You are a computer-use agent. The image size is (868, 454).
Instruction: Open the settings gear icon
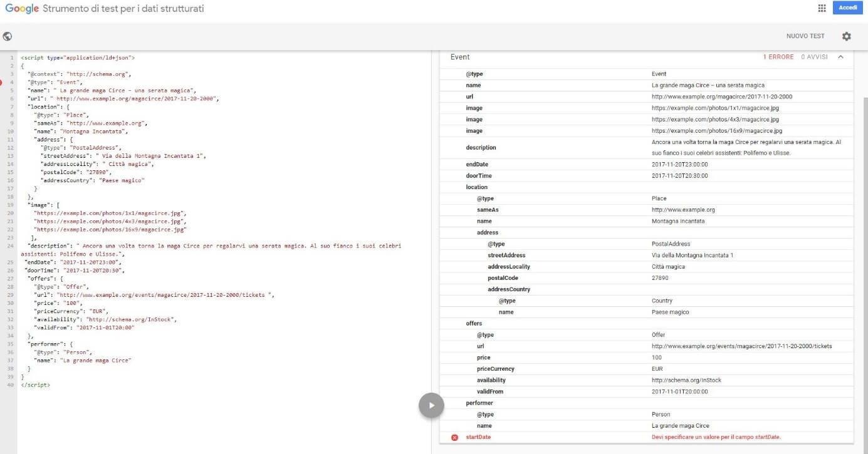pyautogui.click(x=847, y=36)
